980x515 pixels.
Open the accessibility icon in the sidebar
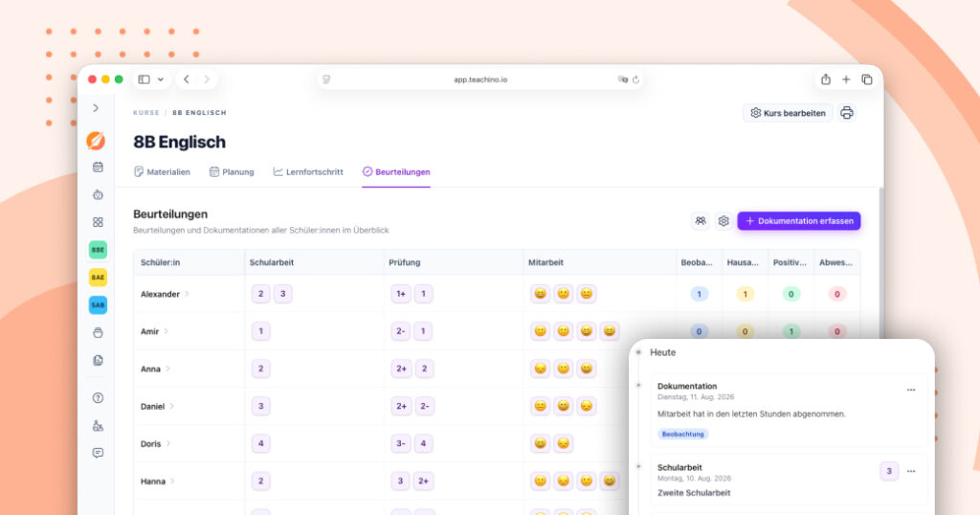(99, 426)
